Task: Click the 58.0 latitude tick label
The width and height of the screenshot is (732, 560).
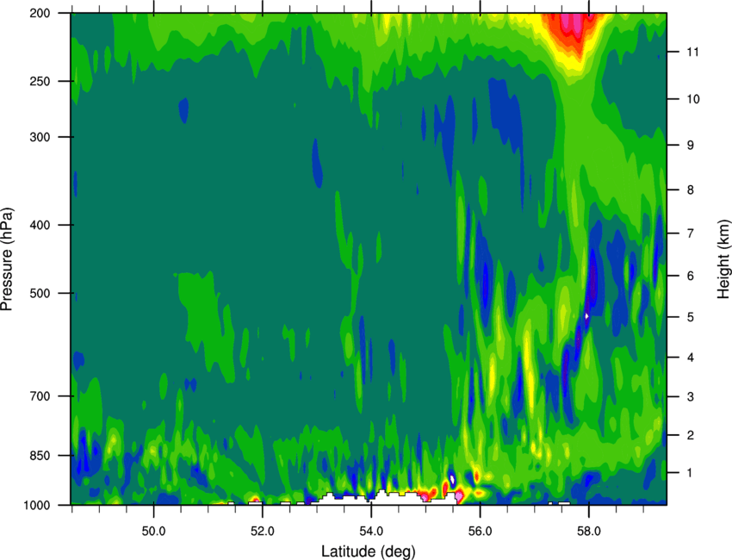Action: 589,532
